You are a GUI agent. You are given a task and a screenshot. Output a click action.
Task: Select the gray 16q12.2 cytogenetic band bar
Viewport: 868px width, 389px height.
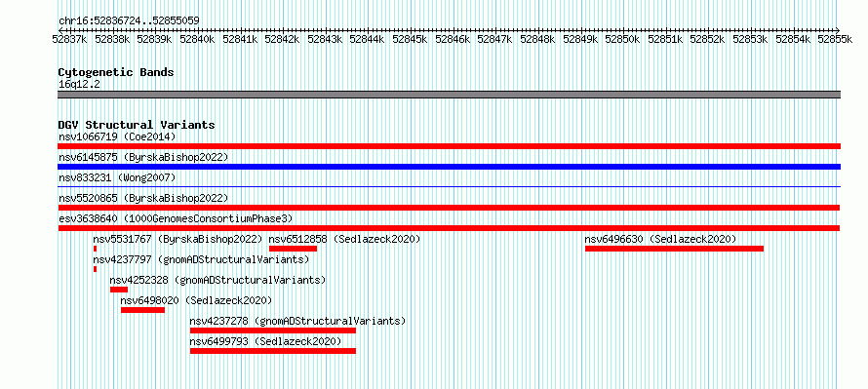tap(449, 95)
